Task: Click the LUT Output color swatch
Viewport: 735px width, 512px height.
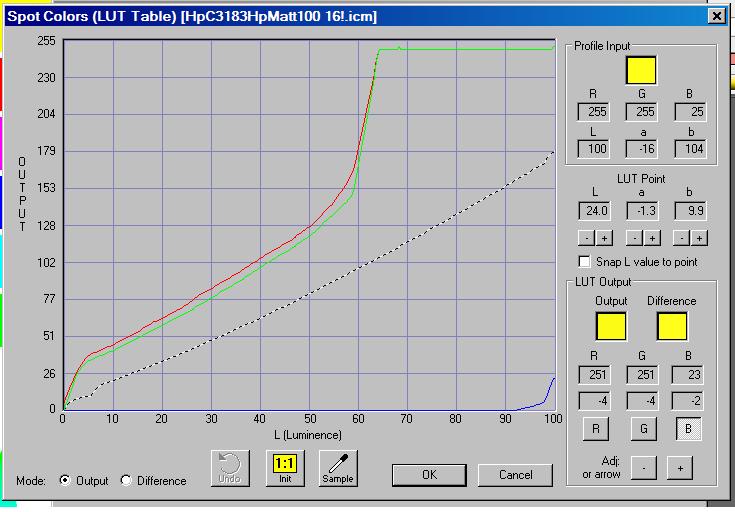Action: click(x=611, y=326)
